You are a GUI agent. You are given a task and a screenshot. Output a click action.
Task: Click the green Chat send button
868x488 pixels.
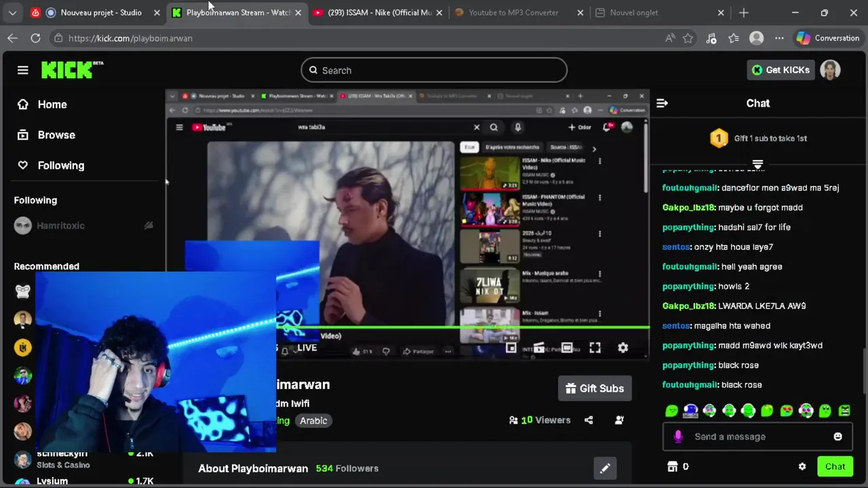pyautogui.click(x=835, y=466)
